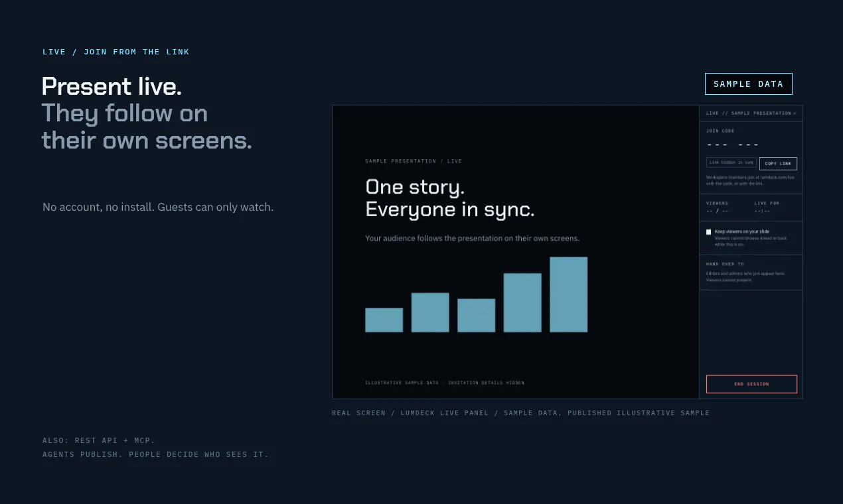Click "Sample presentation / Live" slide label
843x504 pixels.
414,161
